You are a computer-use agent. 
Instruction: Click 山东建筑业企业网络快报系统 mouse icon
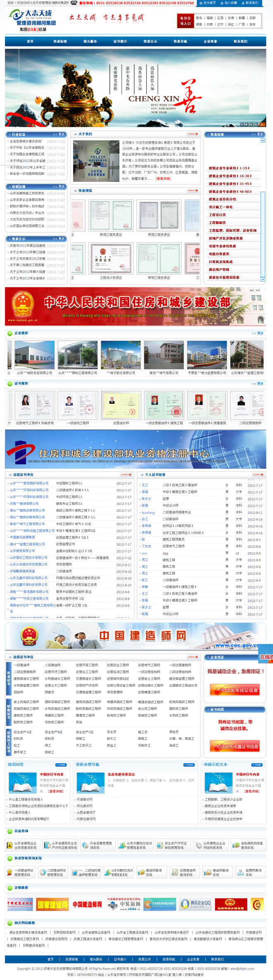tap(198, 845)
